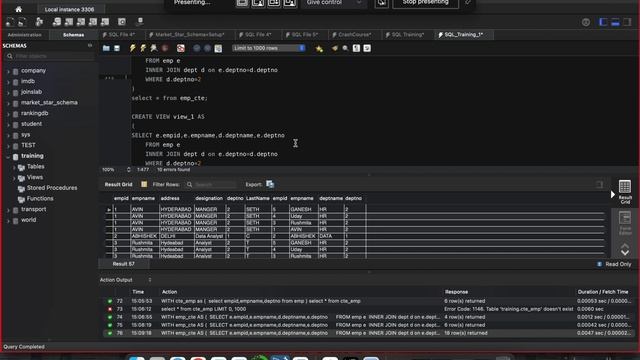
Task: Switch to the Schemas tab
Action: pos(73,35)
